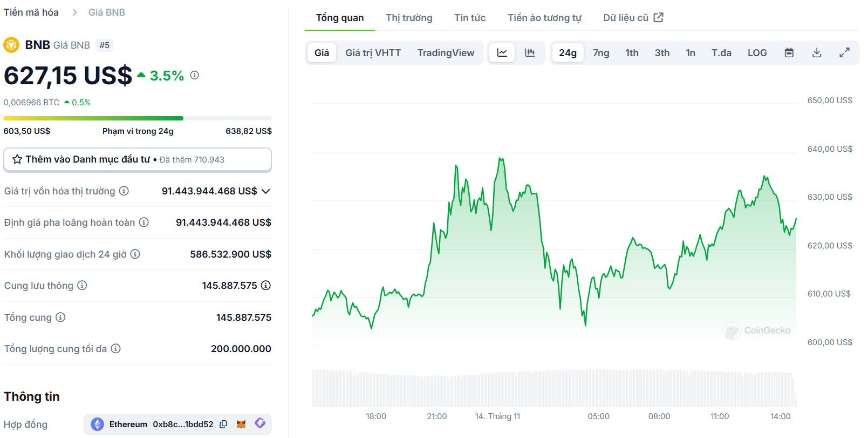Click the 24h price range progress bar

pos(138,118)
